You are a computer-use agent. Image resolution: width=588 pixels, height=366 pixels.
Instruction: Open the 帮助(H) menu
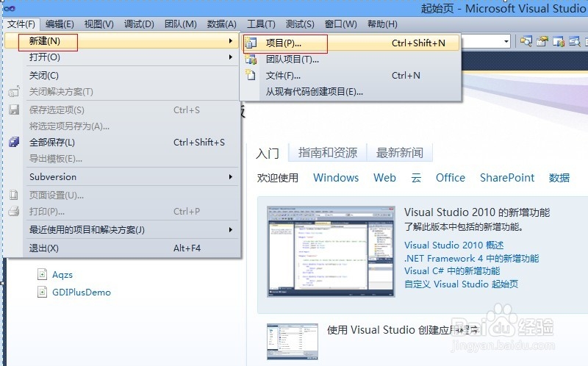[382, 24]
